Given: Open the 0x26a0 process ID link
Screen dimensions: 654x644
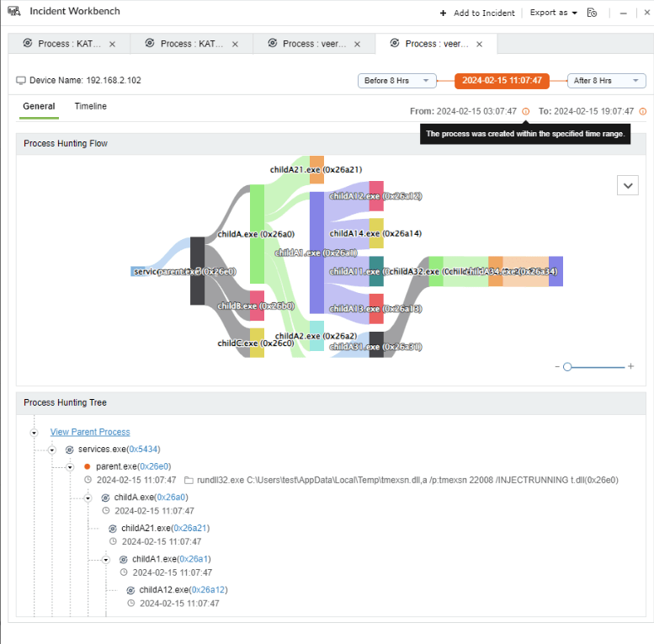Looking at the screenshot, I should coord(171,498).
